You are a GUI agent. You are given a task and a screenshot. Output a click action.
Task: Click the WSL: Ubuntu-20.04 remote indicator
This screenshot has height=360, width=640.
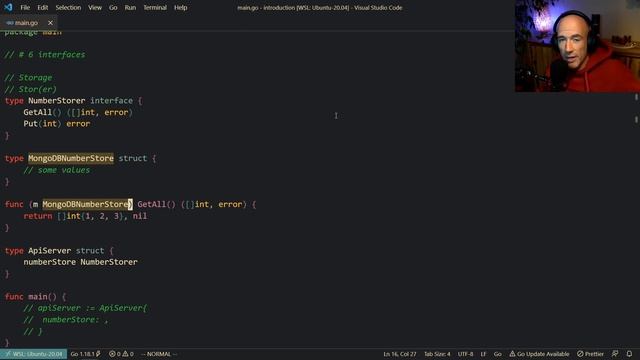[x=33, y=354]
